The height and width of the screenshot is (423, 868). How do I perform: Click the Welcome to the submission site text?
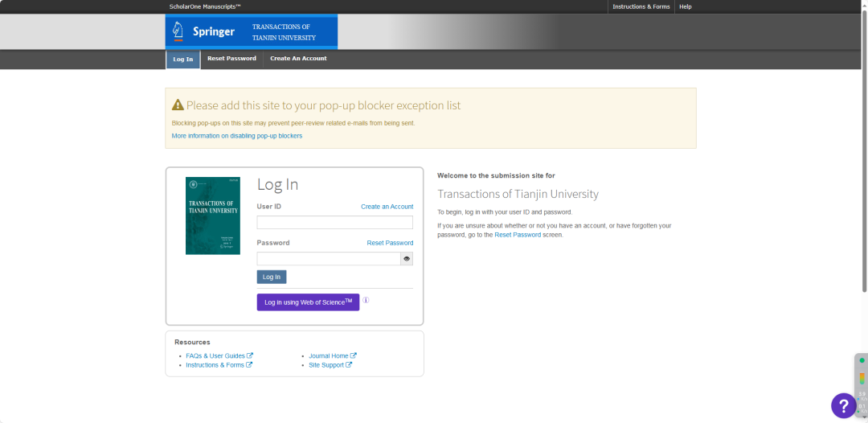click(496, 175)
